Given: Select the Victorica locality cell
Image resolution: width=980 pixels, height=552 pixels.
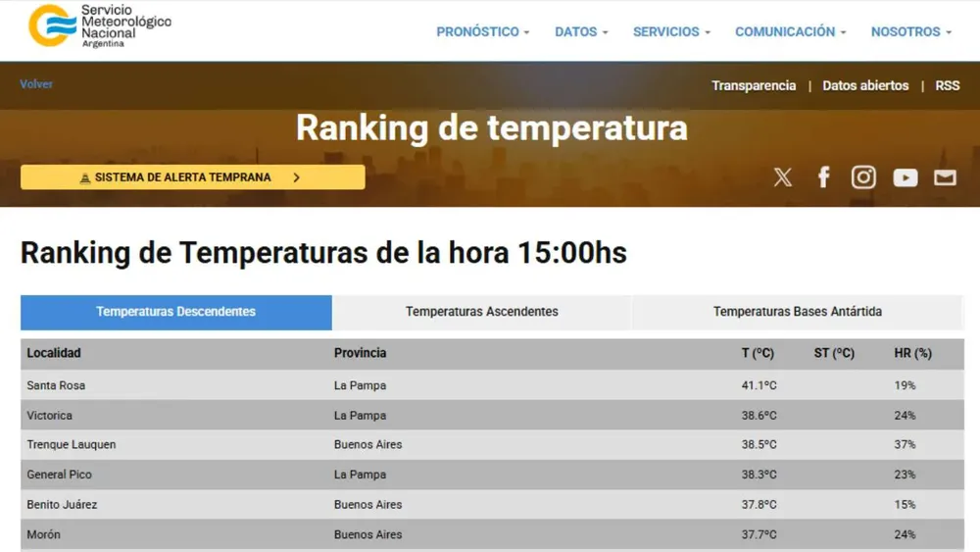Looking at the screenshot, I should (49, 416).
